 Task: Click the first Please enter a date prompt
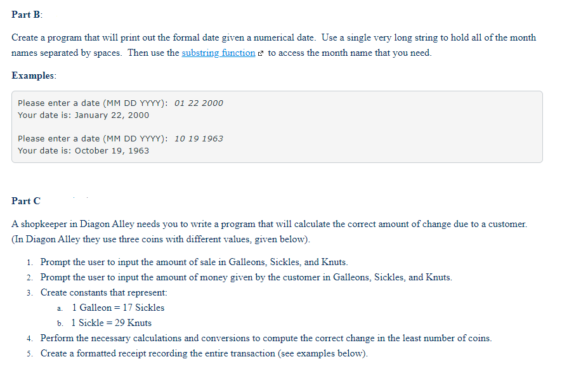click(x=93, y=103)
